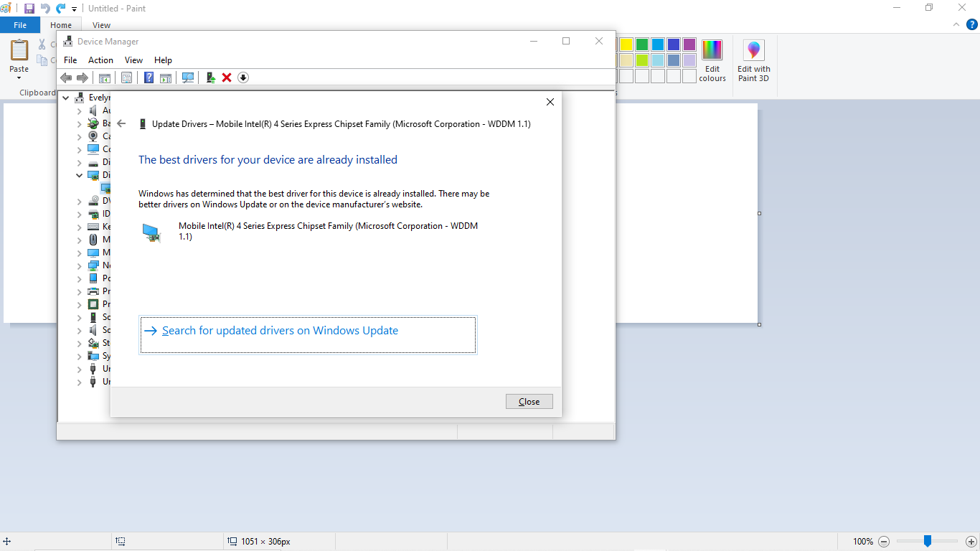
Task: Click the Disable device down-arrow icon
Action: pyautogui.click(x=243, y=77)
